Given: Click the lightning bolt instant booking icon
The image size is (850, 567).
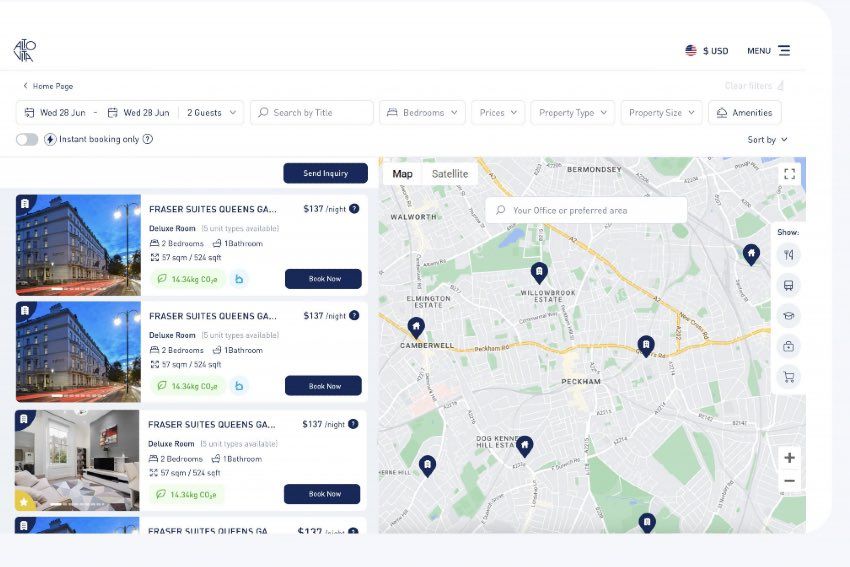Looking at the screenshot, I should coord(50,139).
